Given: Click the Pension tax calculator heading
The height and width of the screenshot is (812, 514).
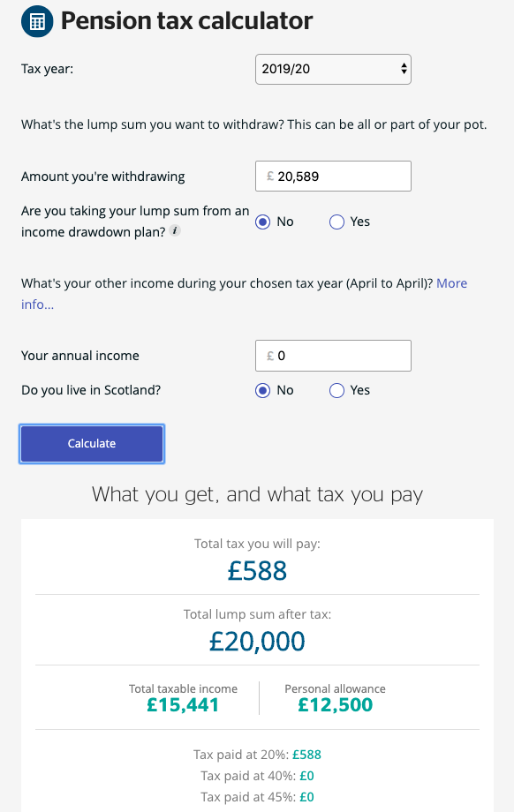Looking at the screenshot, I should pyautogui.click(x=186, y=21).
